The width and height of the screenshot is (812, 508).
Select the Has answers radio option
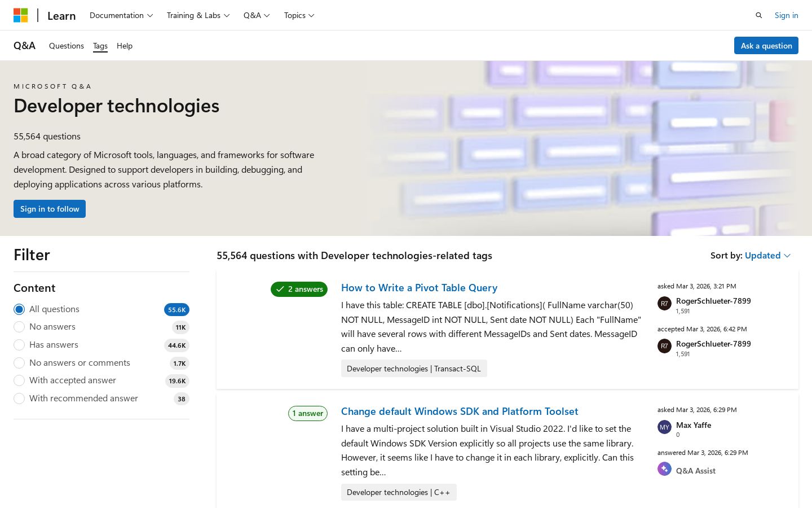tap(19, 345)
